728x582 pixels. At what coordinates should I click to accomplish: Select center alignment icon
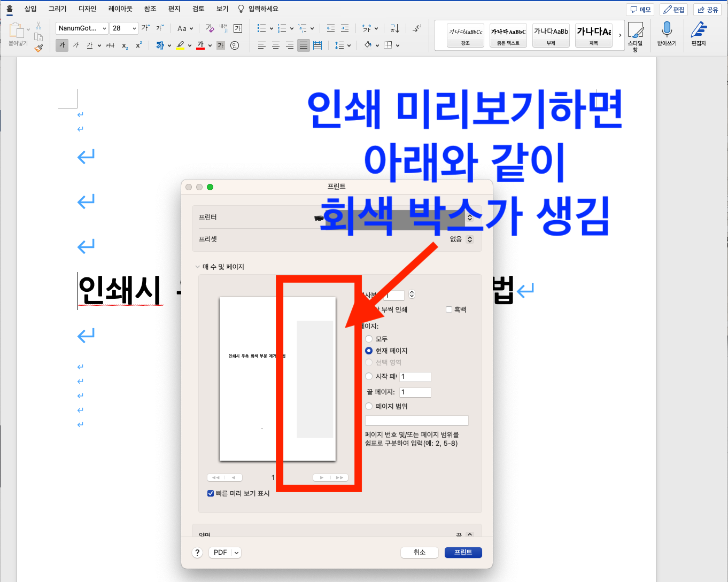(275, 45)
